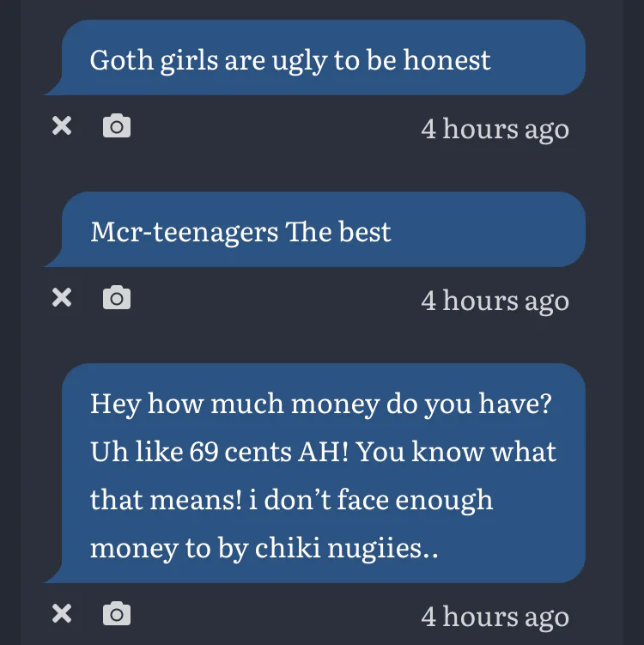Click the "that means! i don't face enough" line
This screenshot has height=645, width=644.
(291, 500)
